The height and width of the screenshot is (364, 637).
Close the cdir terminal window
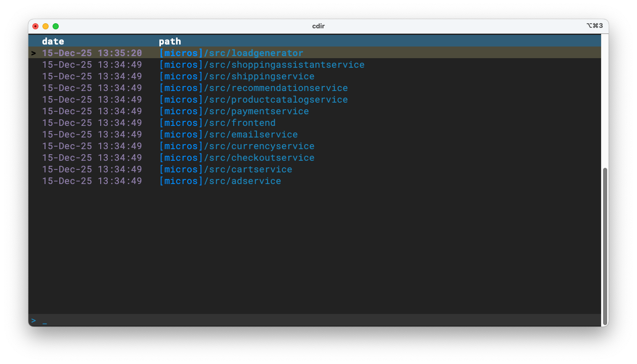[x=35, y=26]
